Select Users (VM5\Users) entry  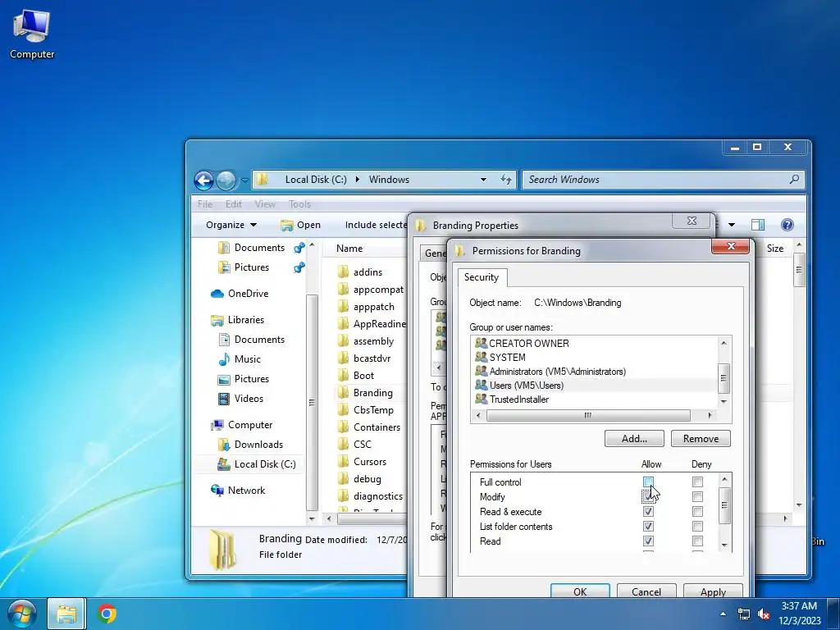[594, 386]
